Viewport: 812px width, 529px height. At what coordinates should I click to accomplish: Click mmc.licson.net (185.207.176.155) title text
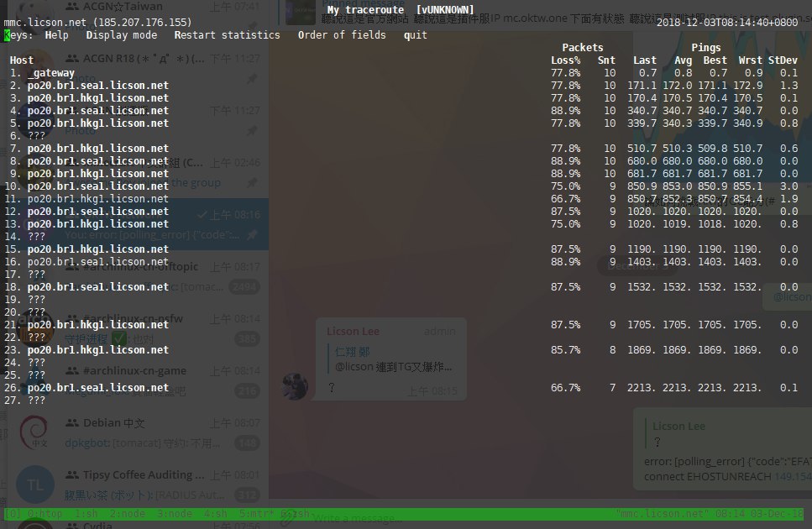97,23
